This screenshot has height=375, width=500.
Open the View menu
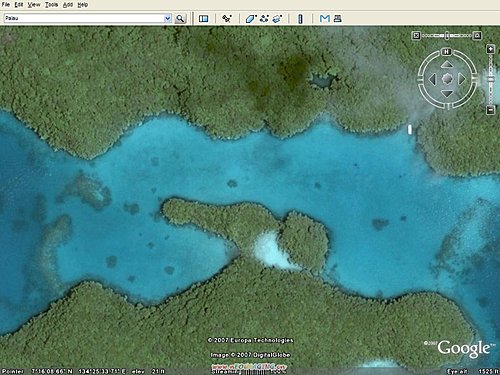point(34,5)
